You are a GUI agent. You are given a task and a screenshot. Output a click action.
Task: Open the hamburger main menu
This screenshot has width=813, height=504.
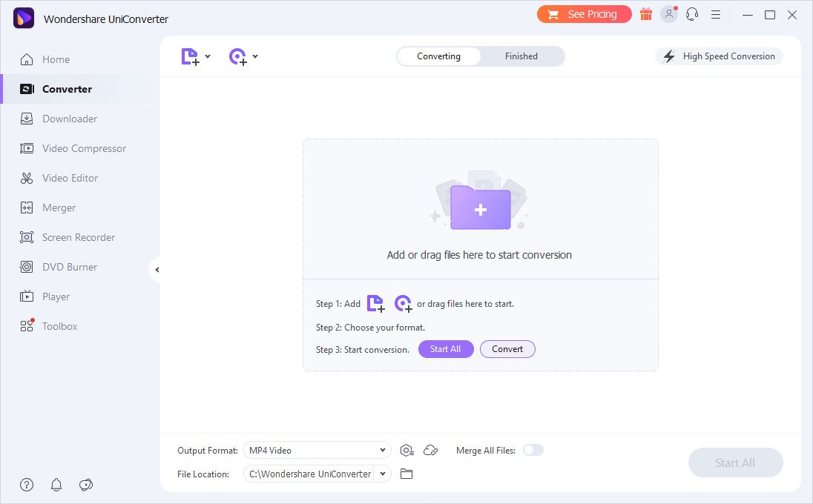point(716,15)
